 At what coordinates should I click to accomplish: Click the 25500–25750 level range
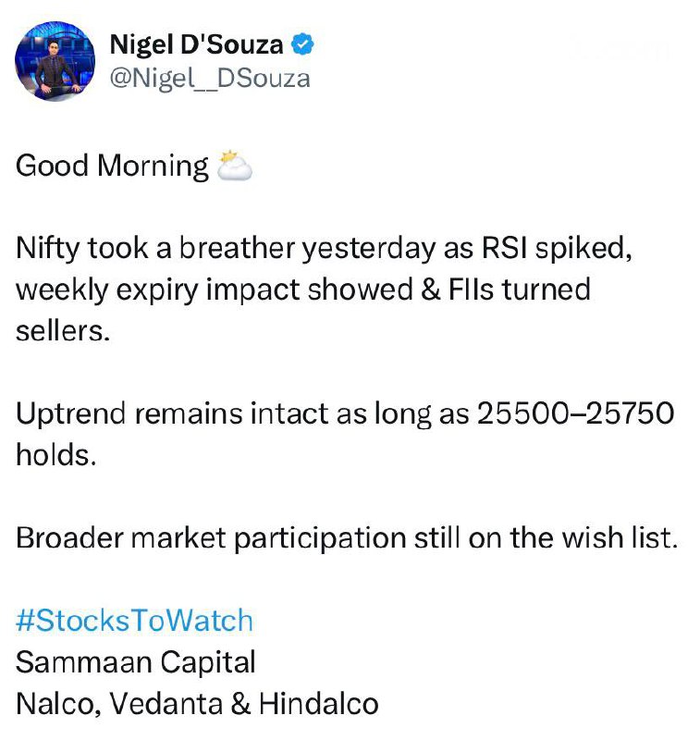click(575, 413)
